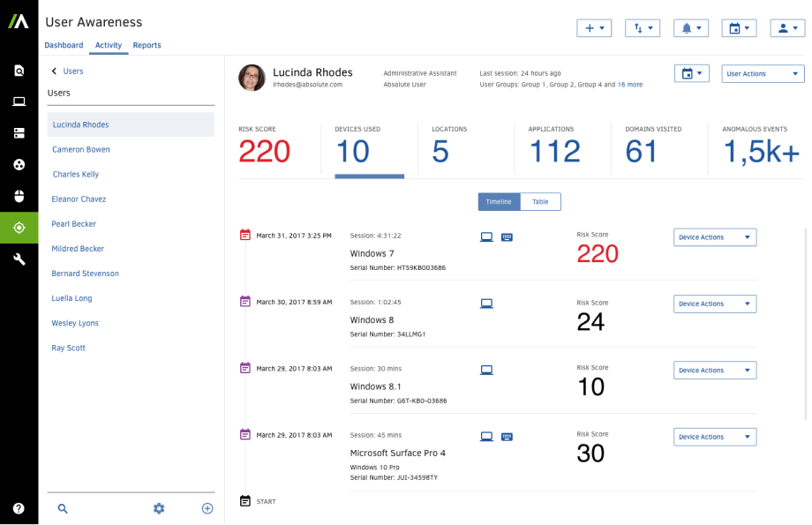
Task: Go to the Dashboard tab
Action: [64, 45]
